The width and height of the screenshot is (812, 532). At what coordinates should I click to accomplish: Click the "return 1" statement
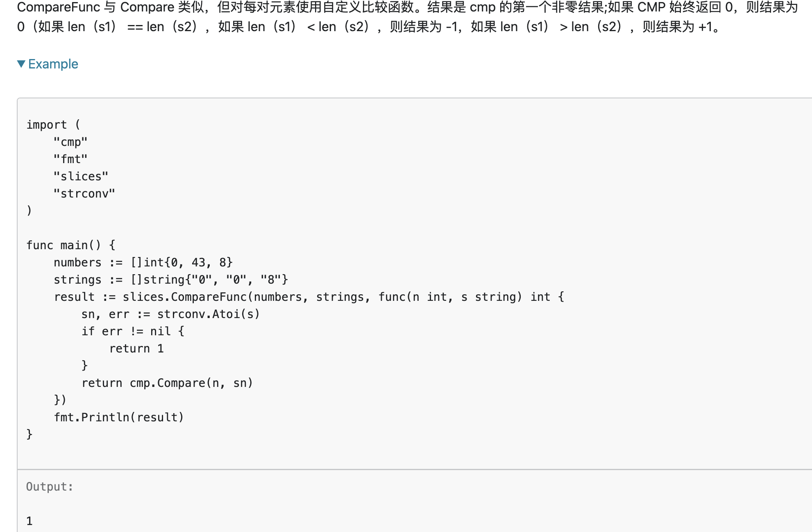tap(136, 348)
